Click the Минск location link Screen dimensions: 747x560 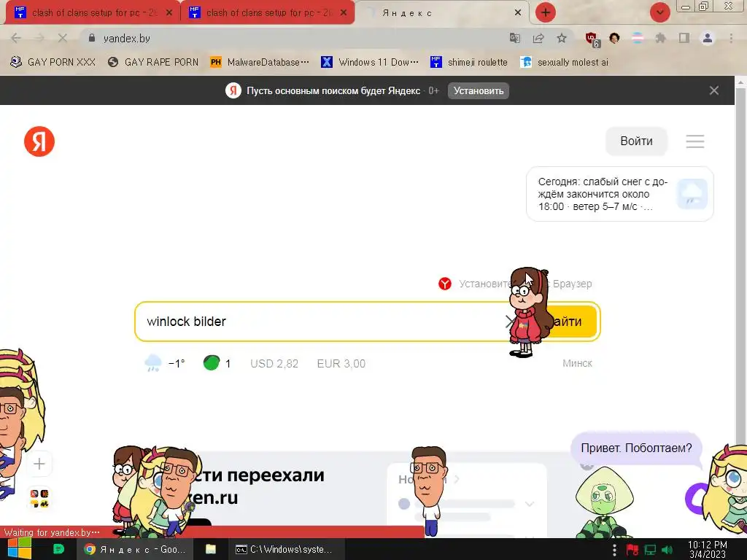point(577,363)
